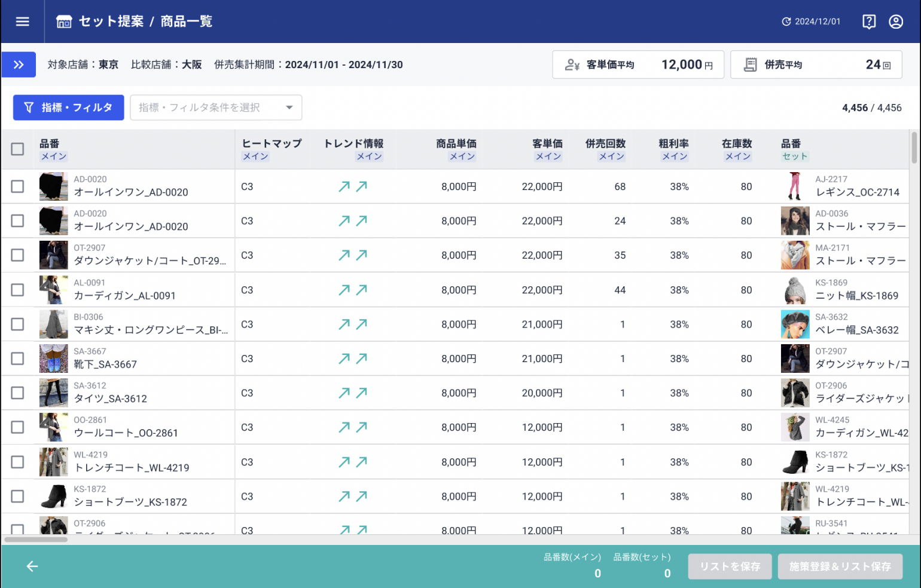The image size is (921, 588).
Task: Click the co-purchase average receipt icon
Action: tap(750, 65)
